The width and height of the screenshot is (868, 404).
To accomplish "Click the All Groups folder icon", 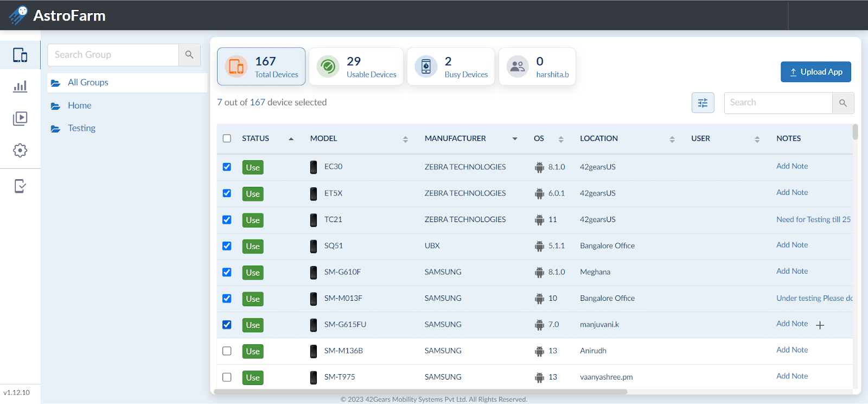I will [x=55, y=83].
